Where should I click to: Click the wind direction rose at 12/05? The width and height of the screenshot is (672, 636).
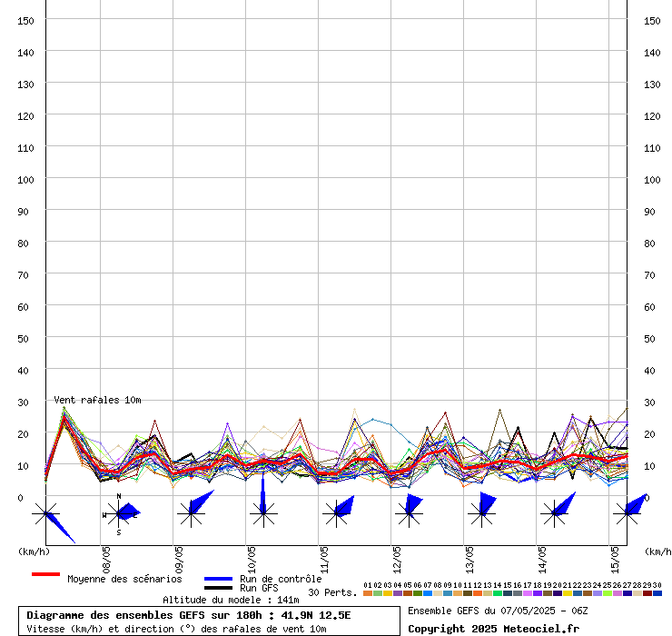[410, 511]
